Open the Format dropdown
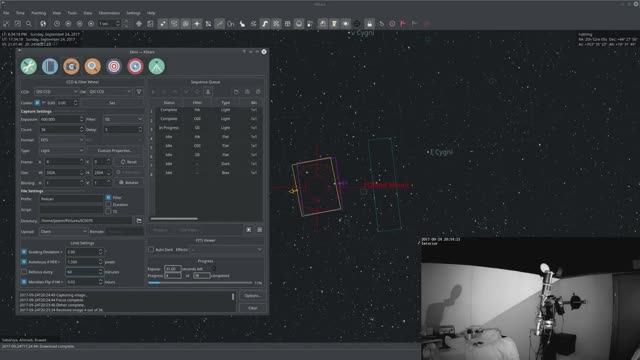This screenshot has width=640, height=360. (x=62, y=140)
